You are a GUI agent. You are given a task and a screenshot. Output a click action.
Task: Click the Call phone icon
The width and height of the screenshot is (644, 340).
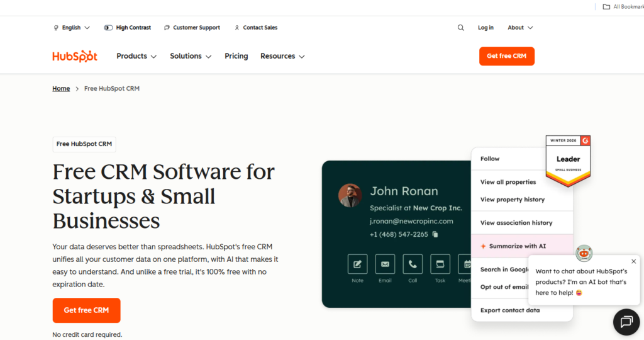413,264
